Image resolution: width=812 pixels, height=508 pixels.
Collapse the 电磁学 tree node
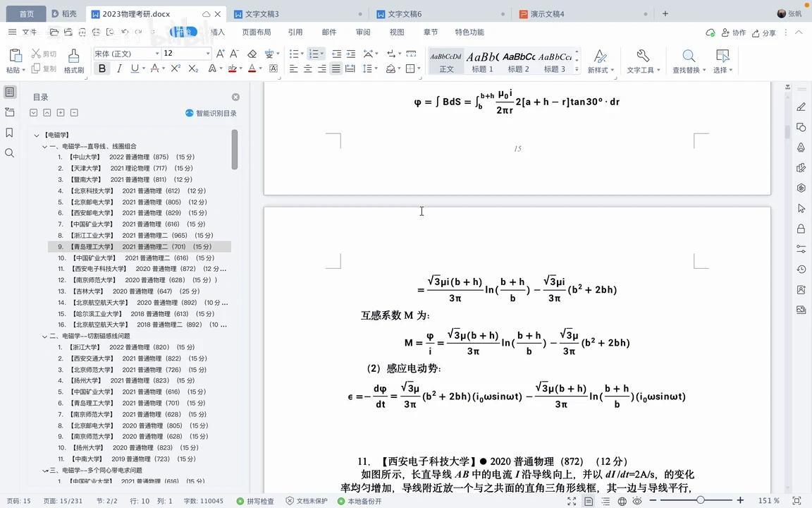tap(36, 135)
